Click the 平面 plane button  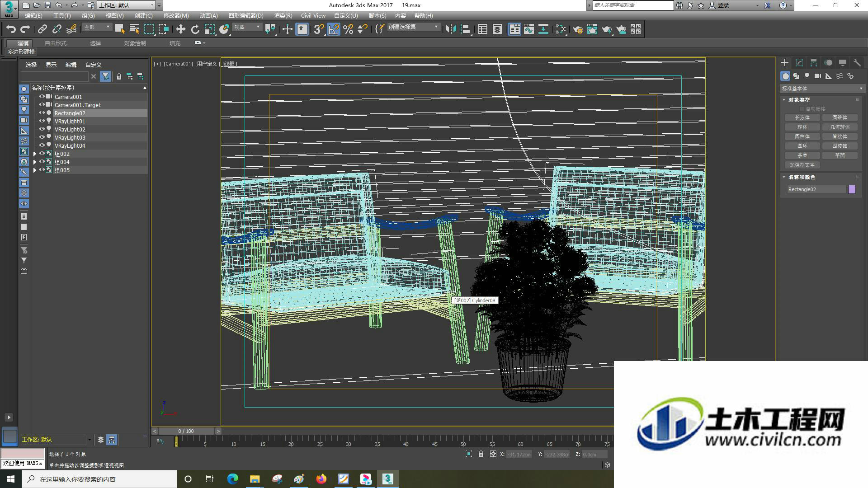click(x=840, y=155)
